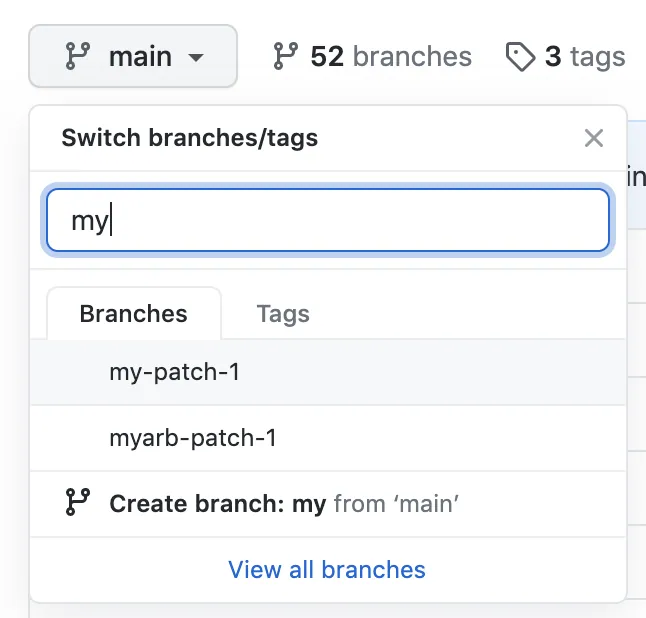Click the number 52 in branch count
This screenshot has width=646, height=618.
tap(327, 57)
